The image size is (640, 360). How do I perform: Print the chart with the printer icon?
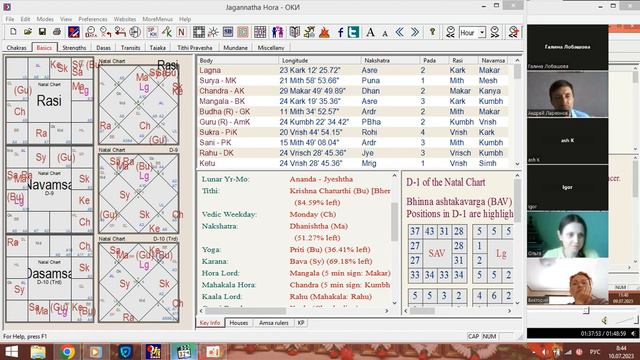(x=57, y=32)
